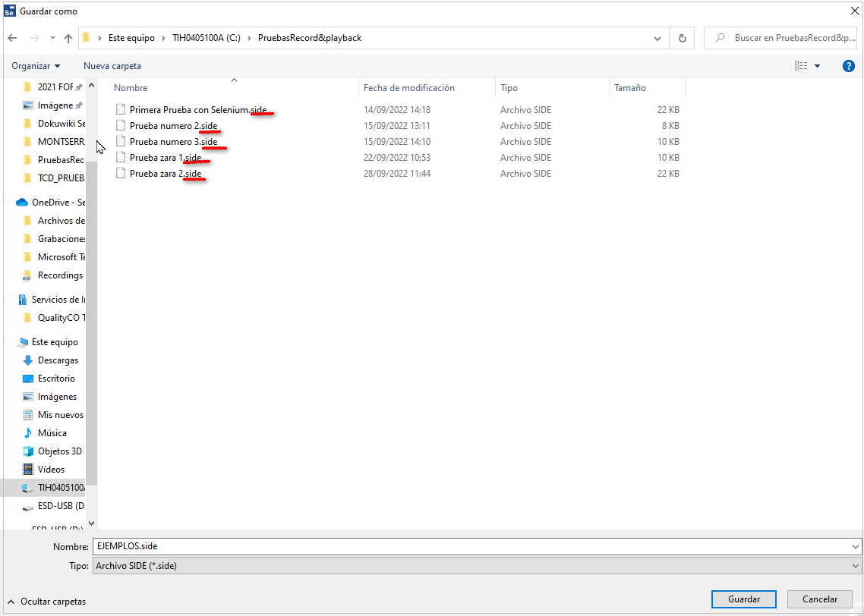The height and width of the screenshot is (616, 864).
Task: Open the help question mark icon
Action: coord(849,66)
